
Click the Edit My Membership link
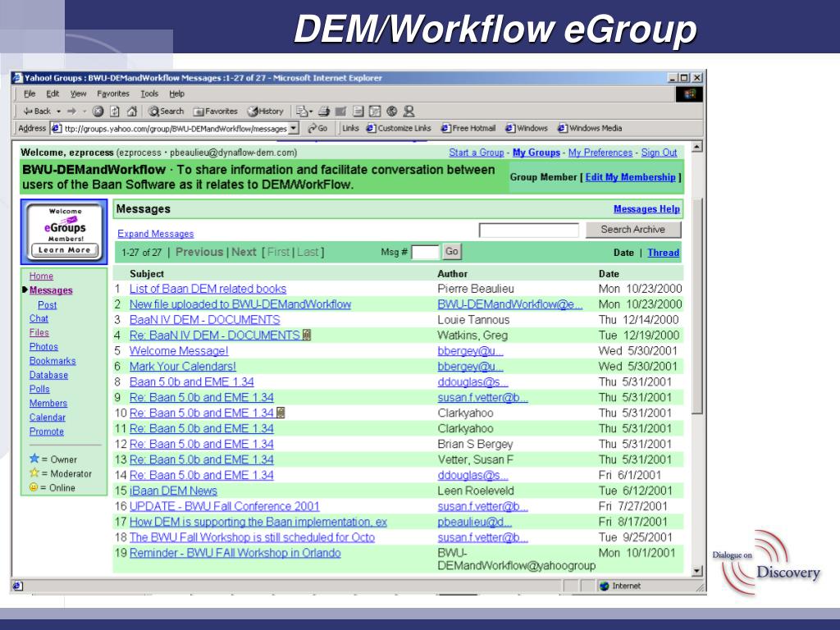(631, 177)
